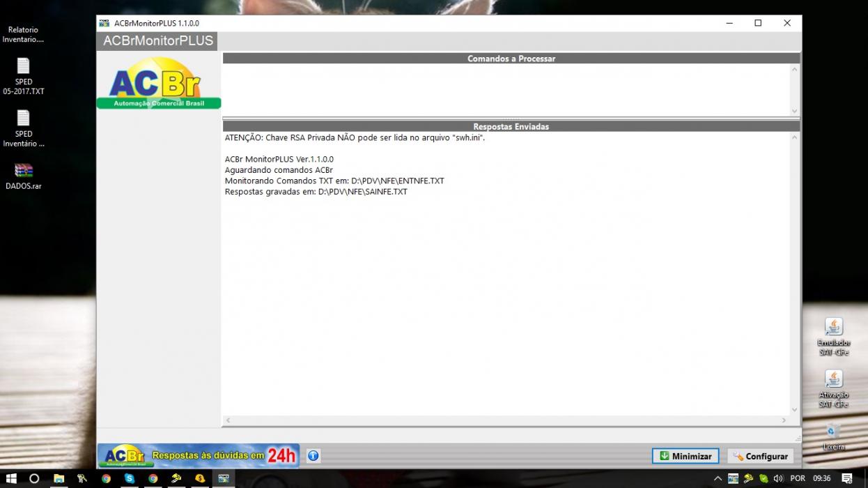
Task: Click the ACBr Automação Comercial Brasil logo
Action: (158, 82)
